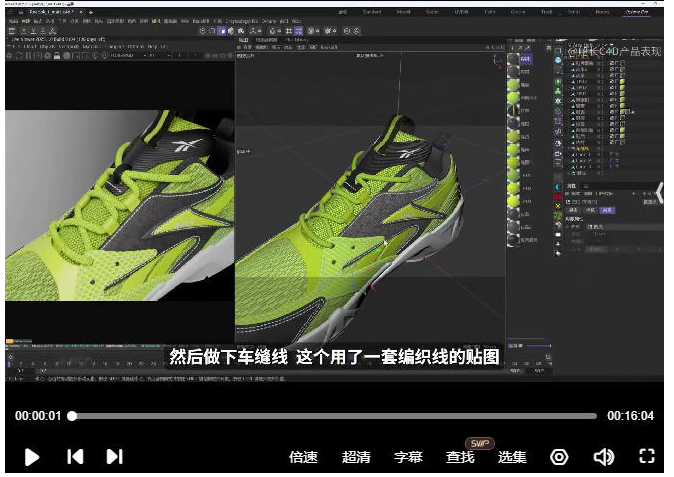Skip to the next video
Screen dimensions: 674x477
[x=114, y=456]
